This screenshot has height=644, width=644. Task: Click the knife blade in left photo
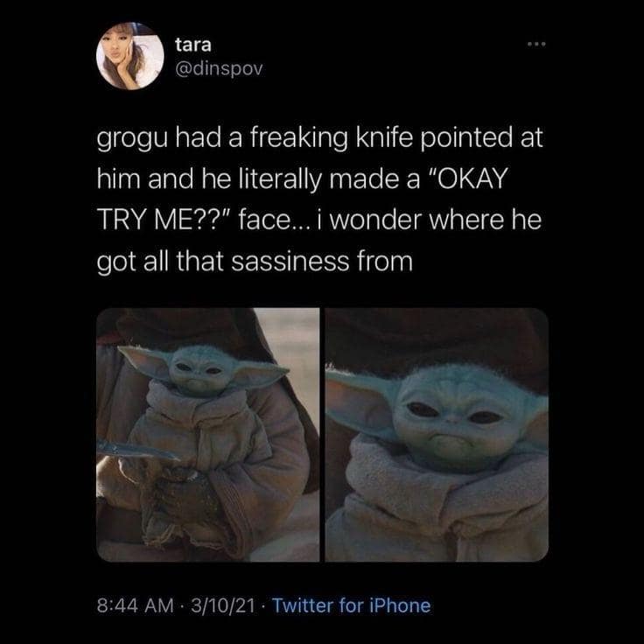(137, 450)
